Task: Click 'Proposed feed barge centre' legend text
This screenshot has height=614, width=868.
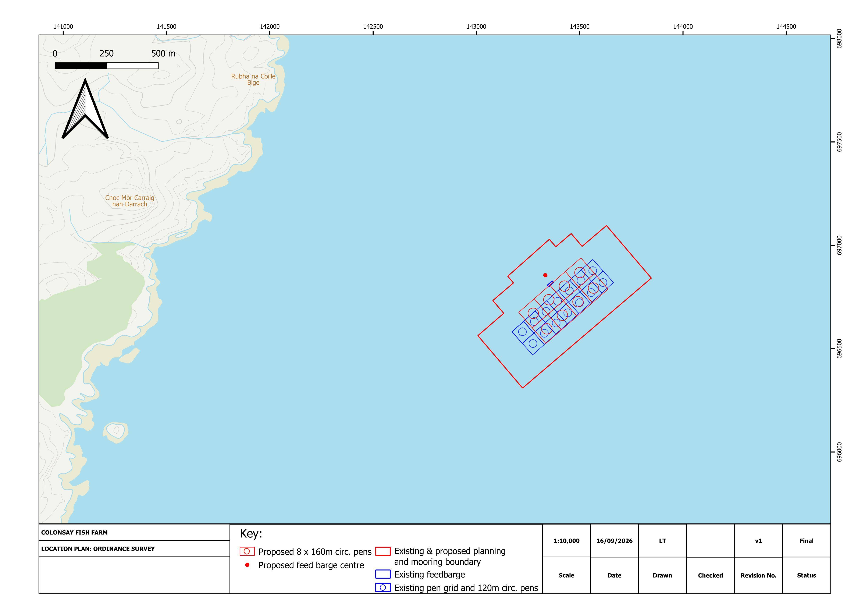Action: tap(311, 565)
